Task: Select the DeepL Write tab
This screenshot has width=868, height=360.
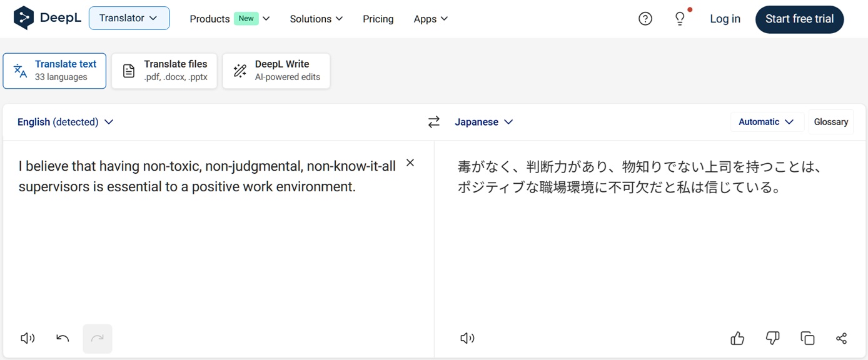Action: [276, 71]
